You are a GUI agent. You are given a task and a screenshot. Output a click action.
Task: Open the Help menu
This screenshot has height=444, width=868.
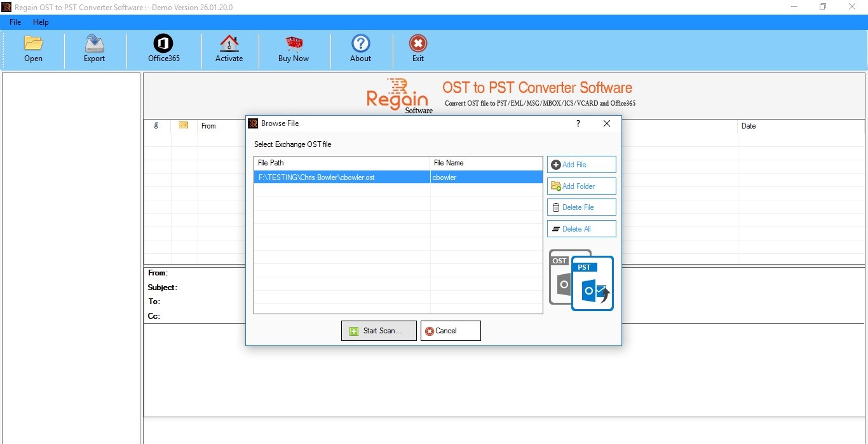point(41,22)
